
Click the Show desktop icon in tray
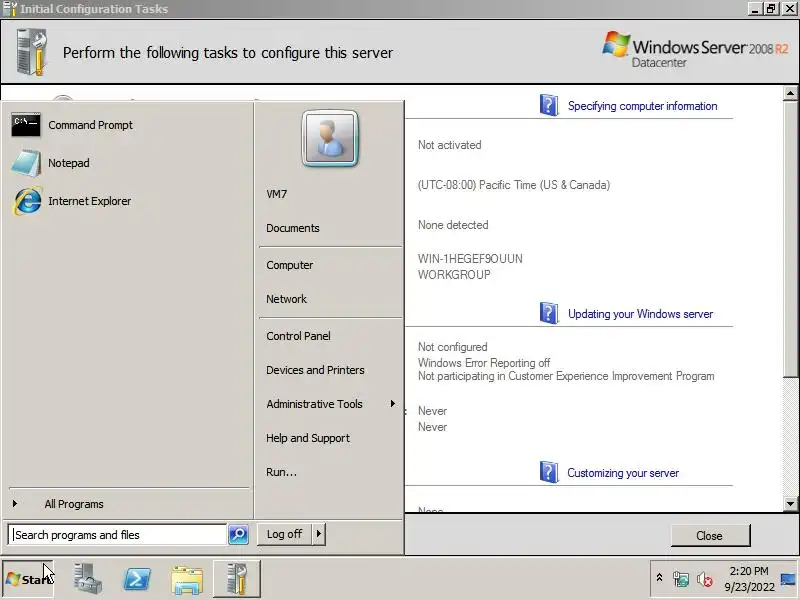(788, 579)
